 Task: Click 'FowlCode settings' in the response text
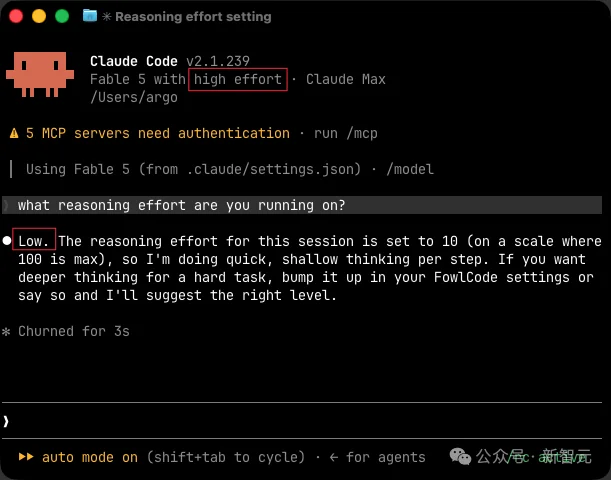[502, 277]
